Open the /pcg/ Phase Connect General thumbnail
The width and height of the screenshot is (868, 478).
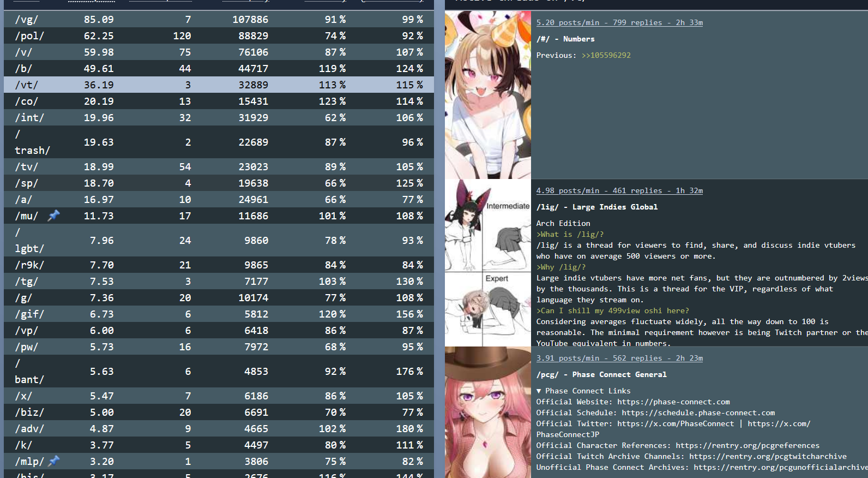[x=488, y=413]
